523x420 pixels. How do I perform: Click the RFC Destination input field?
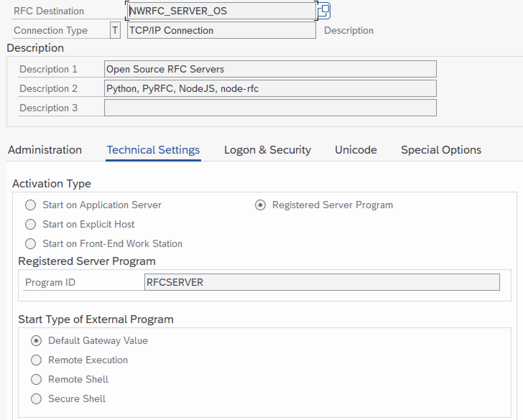222,11
